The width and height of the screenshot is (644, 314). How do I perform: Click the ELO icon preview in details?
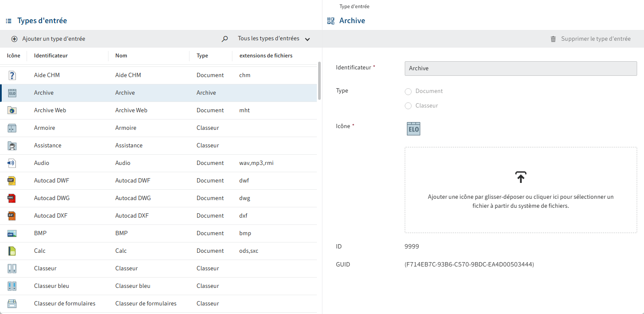(413, 129)
